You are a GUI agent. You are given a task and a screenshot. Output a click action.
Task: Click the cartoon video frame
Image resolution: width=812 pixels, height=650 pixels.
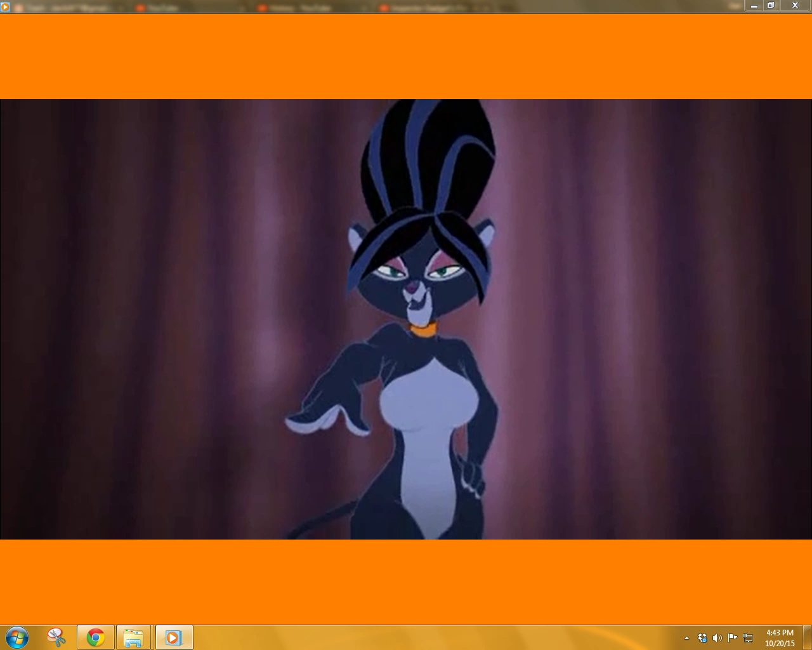406,319
